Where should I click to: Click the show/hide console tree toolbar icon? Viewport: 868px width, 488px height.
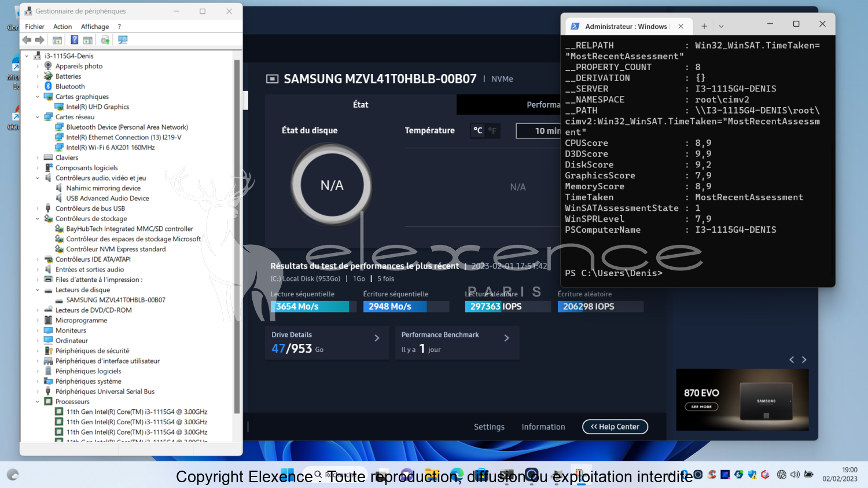point(57,40)
